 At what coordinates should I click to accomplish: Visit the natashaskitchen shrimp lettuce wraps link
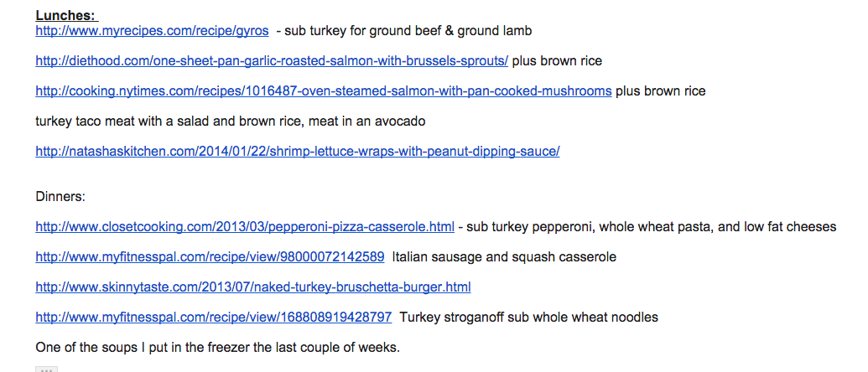point(297,152)
